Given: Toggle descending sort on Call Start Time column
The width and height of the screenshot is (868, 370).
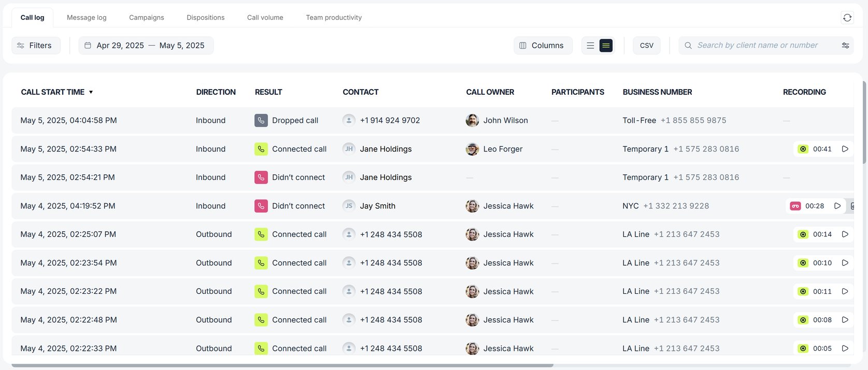Looking at the screenshot, I should (91, 92).
